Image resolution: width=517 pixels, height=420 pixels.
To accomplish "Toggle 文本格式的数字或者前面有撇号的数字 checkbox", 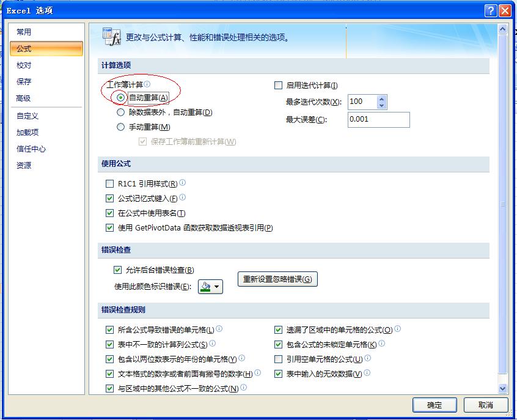I will click(109, 374).
